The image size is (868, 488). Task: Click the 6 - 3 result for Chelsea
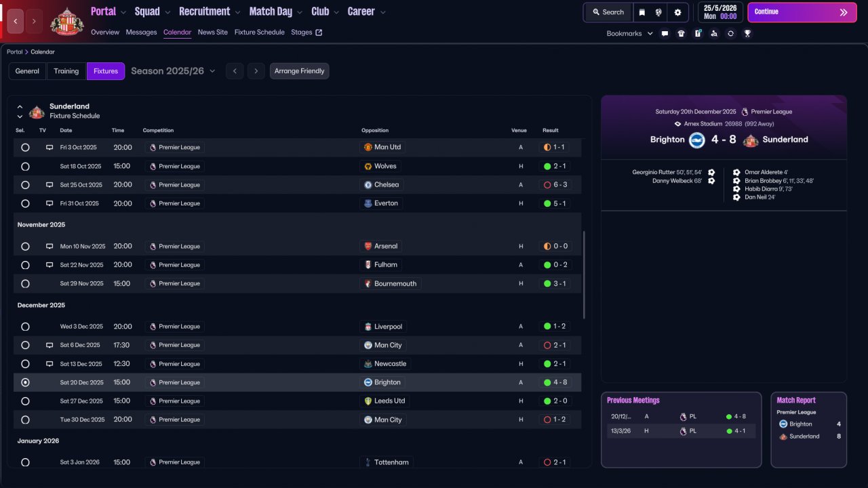pyautogui.click(x=555, y=184)
